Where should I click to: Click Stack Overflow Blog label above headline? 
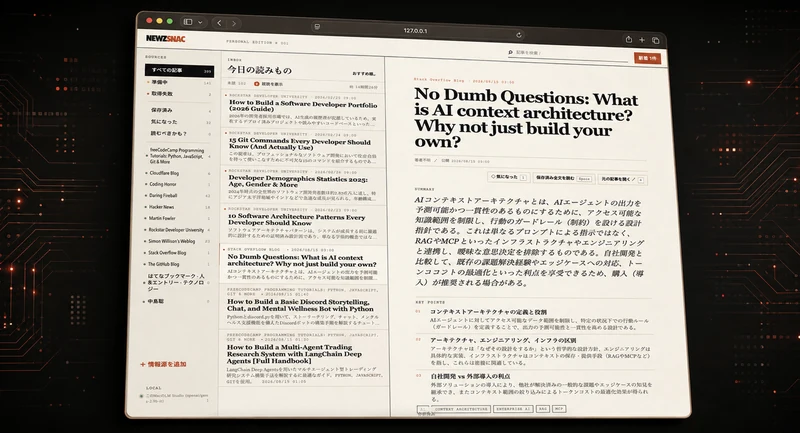tap(439, 80)
